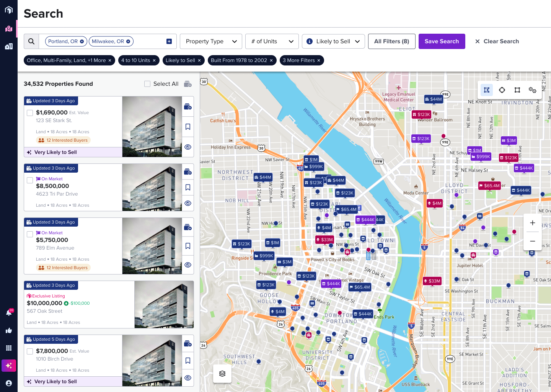Remove Built From 1978 to 2002 chip
551x392 pixels.
pos(271,60)
